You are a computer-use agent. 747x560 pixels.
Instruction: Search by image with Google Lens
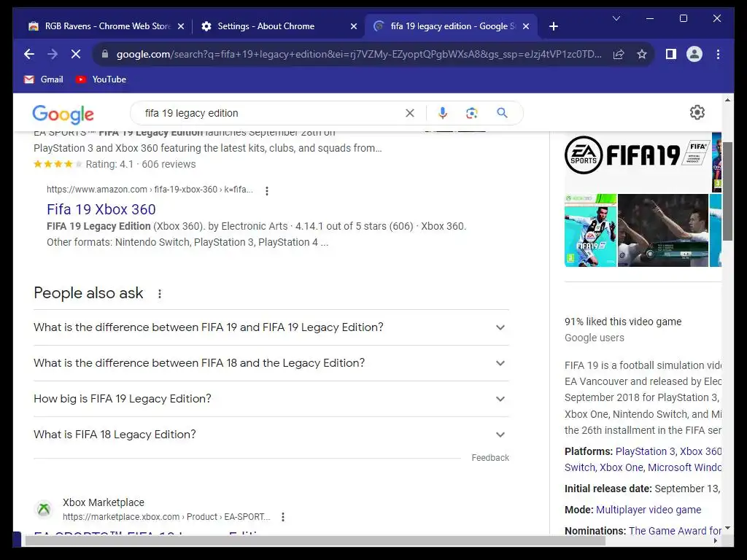click(472, 113)
